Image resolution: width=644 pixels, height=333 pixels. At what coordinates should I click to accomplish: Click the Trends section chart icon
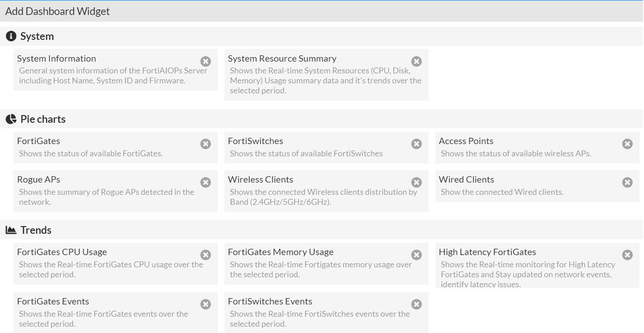click(x=11, y=230)
